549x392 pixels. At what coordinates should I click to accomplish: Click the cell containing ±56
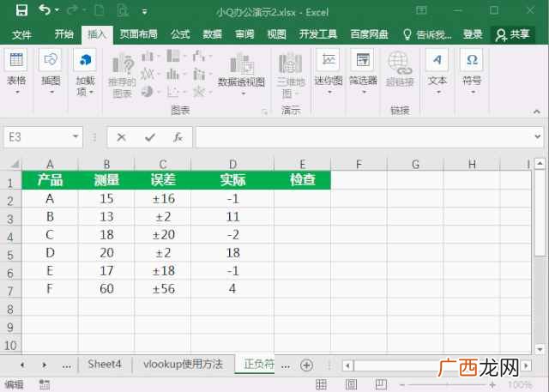tap(163, 289)
